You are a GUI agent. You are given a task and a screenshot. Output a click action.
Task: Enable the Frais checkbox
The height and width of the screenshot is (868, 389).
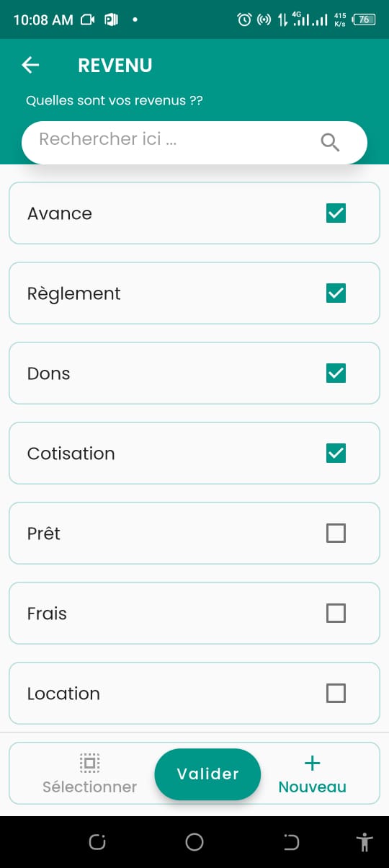pos(336,614)
